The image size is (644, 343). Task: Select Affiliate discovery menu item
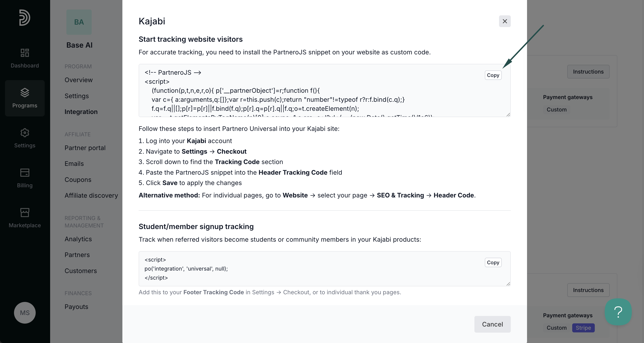91,195
